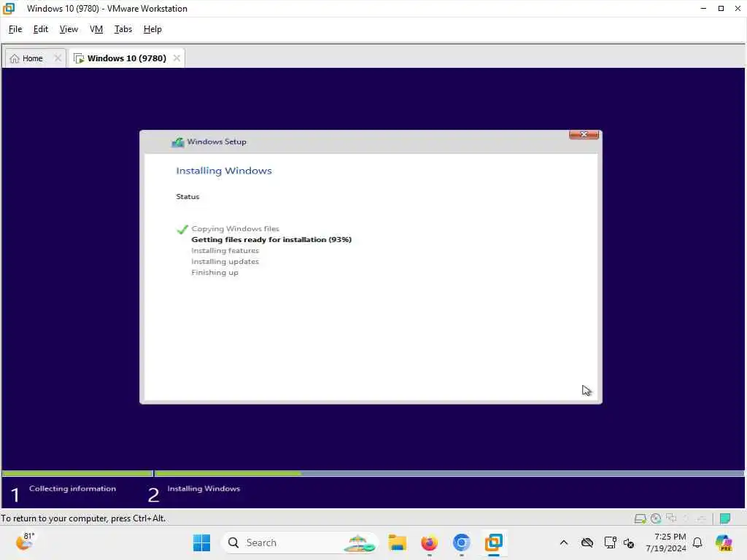Screen dimensions: 747x560
Task: Click the running VM icon on the Windows 10 tab
Action: 79,58
